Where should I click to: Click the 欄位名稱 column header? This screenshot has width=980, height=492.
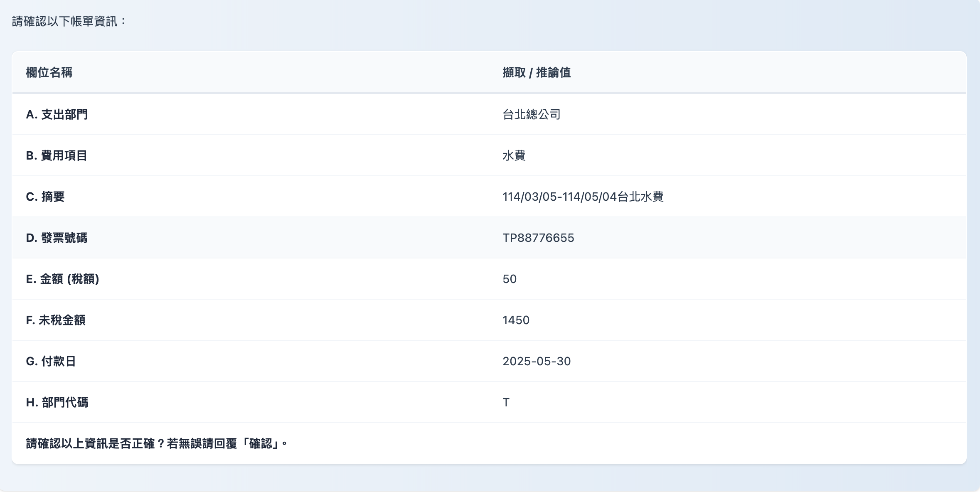click(49, 73)
